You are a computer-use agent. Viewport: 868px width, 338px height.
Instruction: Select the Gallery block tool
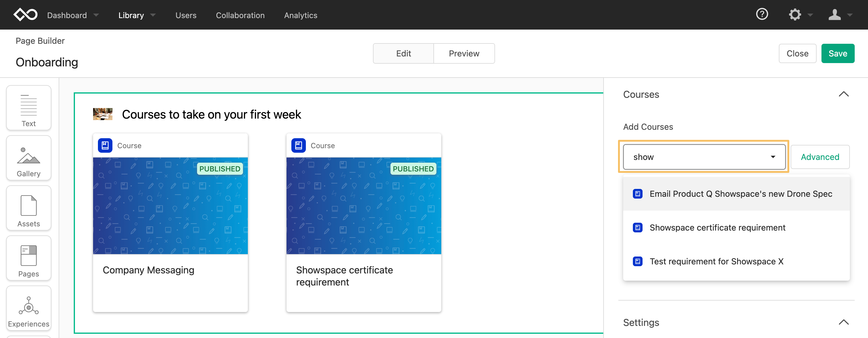pyautogui.click(x=29, y=158)
